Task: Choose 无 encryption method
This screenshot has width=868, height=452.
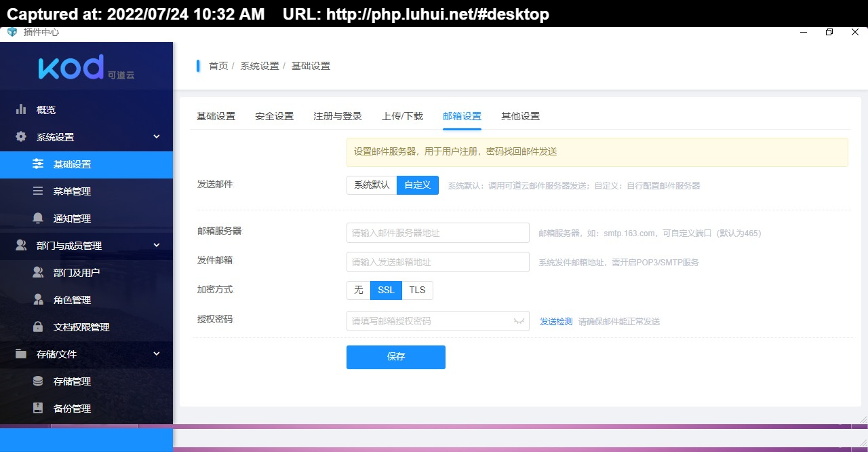Action: coord(359,290)
